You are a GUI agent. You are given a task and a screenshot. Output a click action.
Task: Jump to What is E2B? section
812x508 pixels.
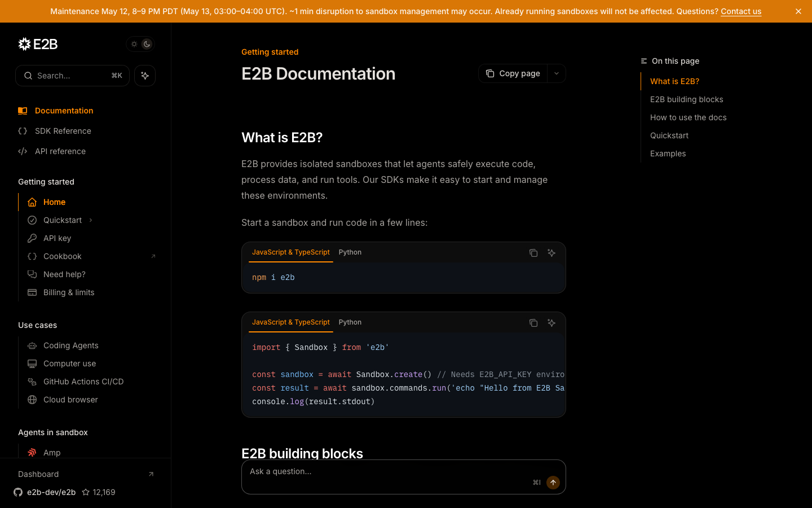[x=675, y=81]
